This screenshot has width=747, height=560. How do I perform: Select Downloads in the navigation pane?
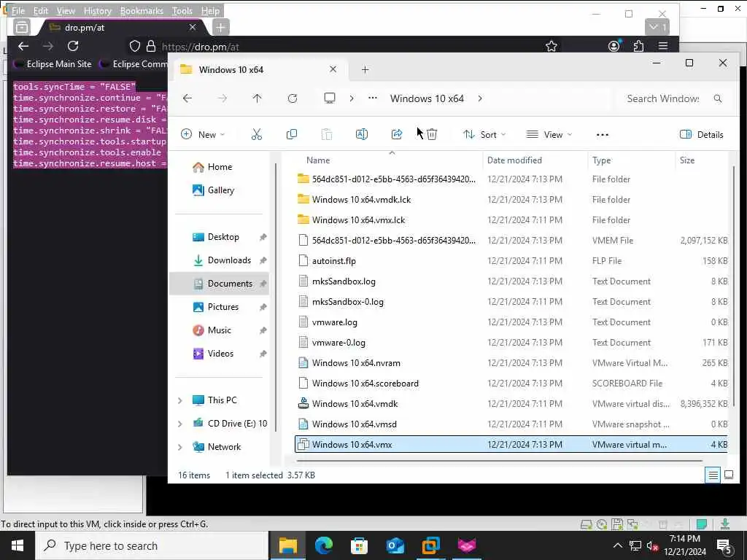click(x=220, y=260)
